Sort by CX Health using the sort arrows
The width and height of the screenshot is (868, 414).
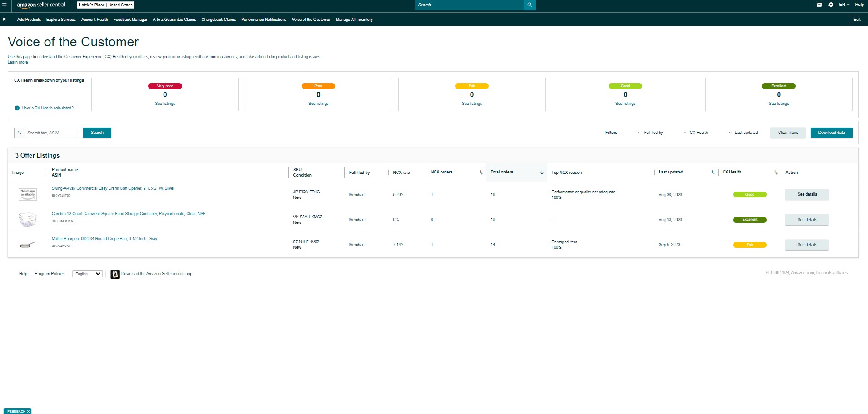[776, 172]
